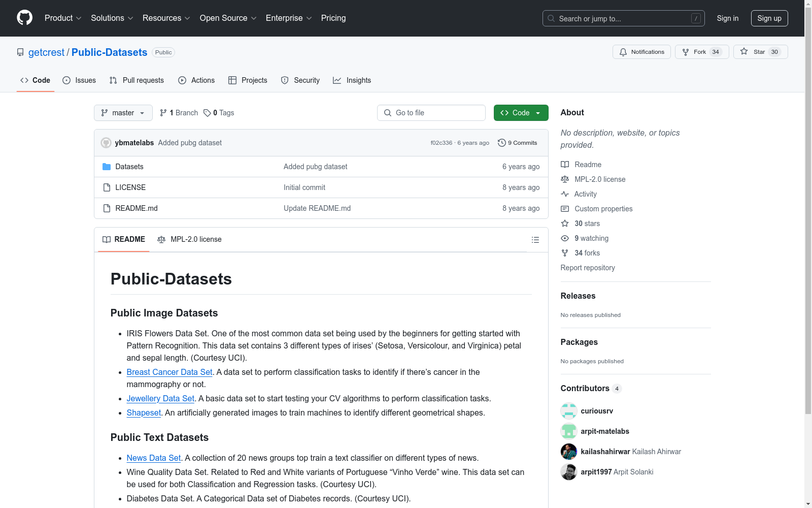The height and width of the screenshot is (508, 812).
Task: Open the Contributors section heading
Action: [585, 389]
